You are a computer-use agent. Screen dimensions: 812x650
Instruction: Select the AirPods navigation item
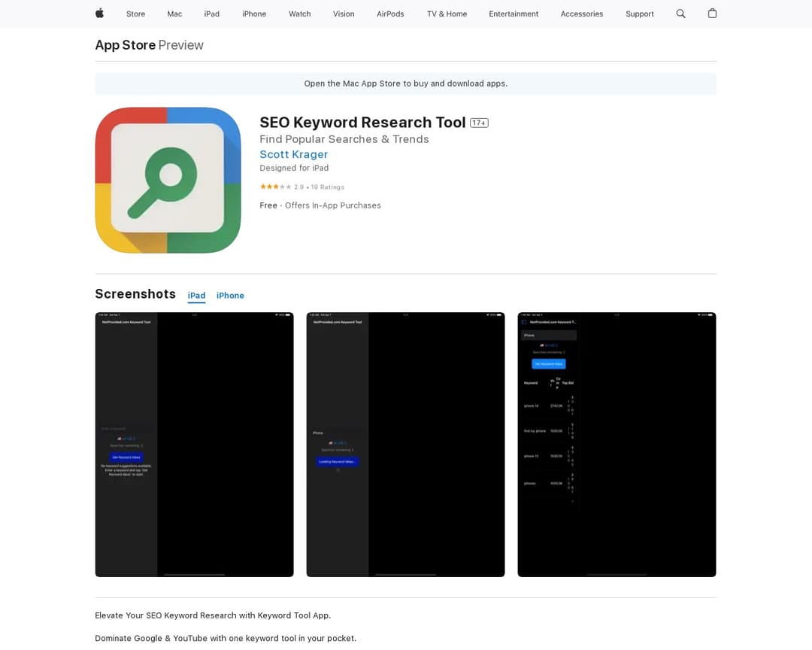390,14
